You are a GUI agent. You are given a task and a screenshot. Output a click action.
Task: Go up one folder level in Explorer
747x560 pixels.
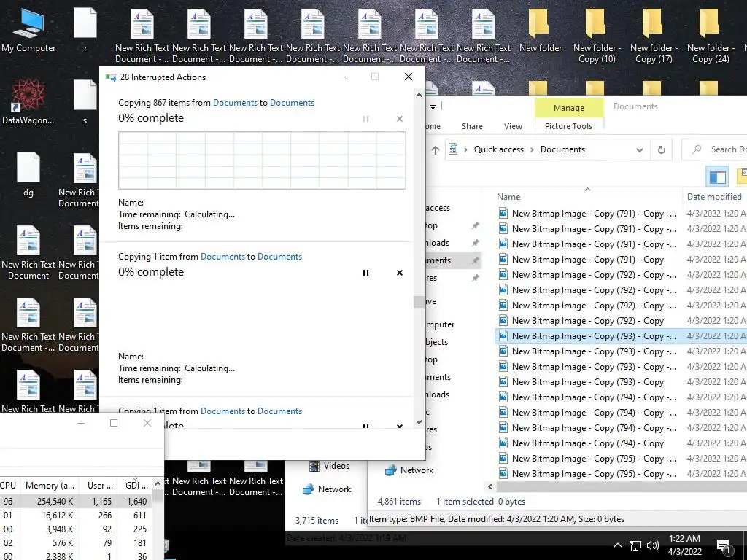pos(436,150)
